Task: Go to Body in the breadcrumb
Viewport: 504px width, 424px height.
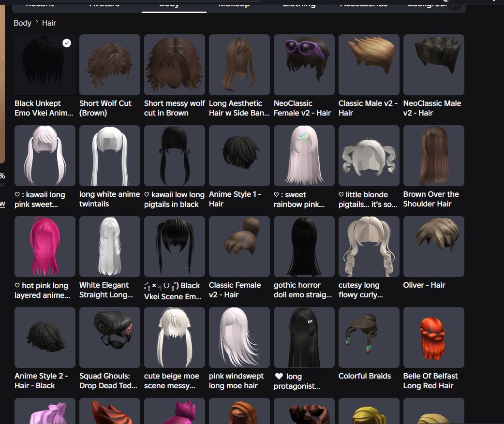Action: [22, 23]
